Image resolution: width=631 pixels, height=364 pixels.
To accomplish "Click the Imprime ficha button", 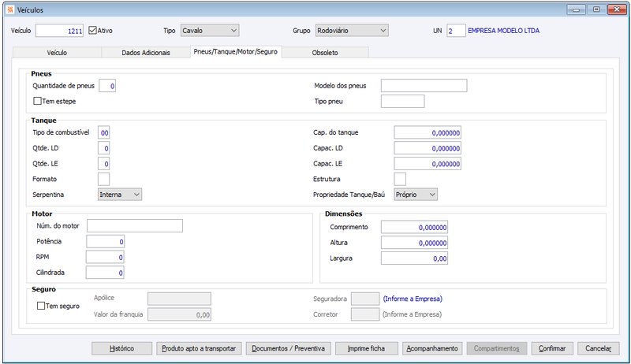I will click(366, 348).
